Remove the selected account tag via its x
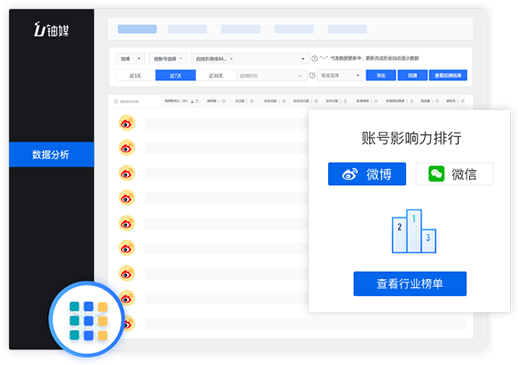Viewport: 518px width, 365px height. (x=231, y=59)
